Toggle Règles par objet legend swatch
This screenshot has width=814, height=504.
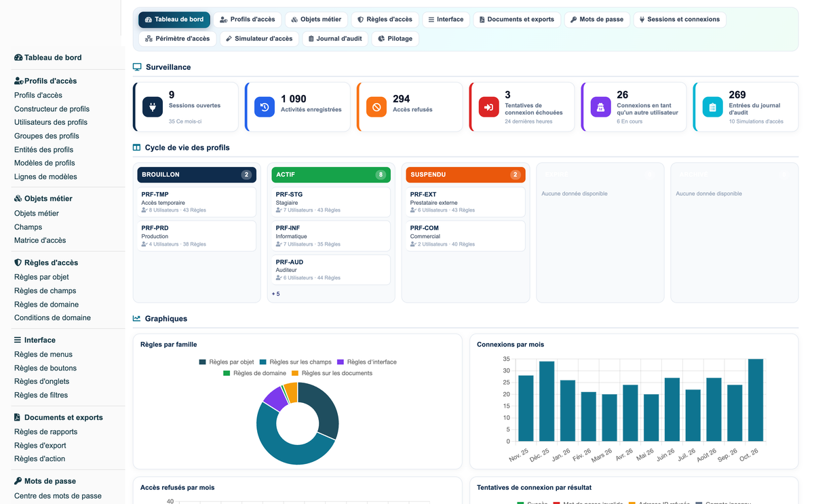pyautogui.click(x=202, y=362)
